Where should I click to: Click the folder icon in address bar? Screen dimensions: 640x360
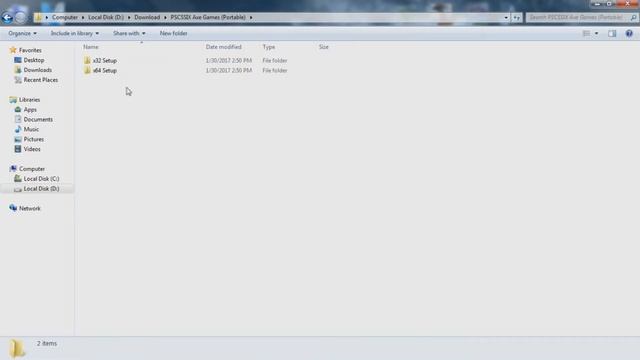[x=38, y=17]
